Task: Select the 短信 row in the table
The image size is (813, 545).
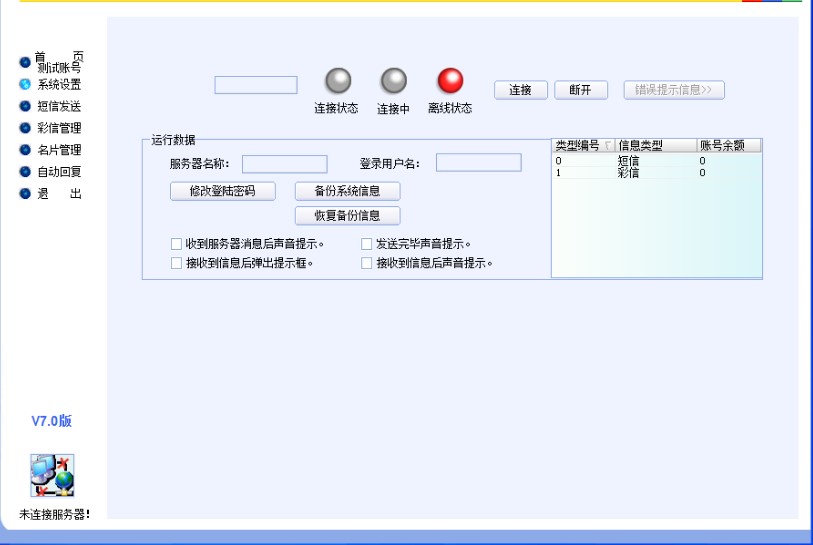Action: (656, 161)
